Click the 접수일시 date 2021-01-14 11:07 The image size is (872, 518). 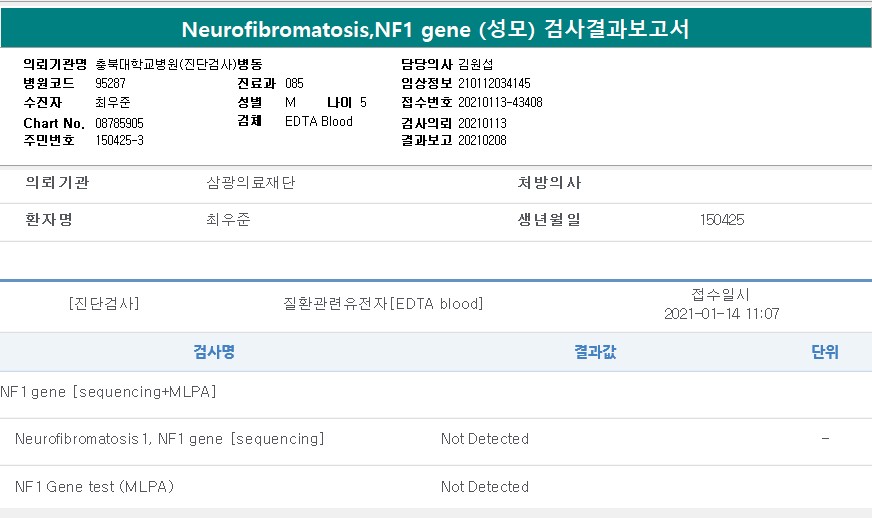[x=721, y=314]
